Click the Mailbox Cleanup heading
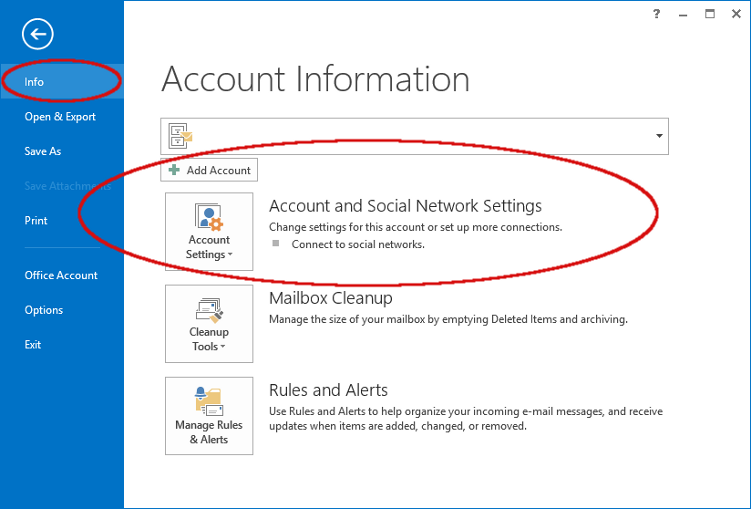751x509 pixels. pos(330,298)
